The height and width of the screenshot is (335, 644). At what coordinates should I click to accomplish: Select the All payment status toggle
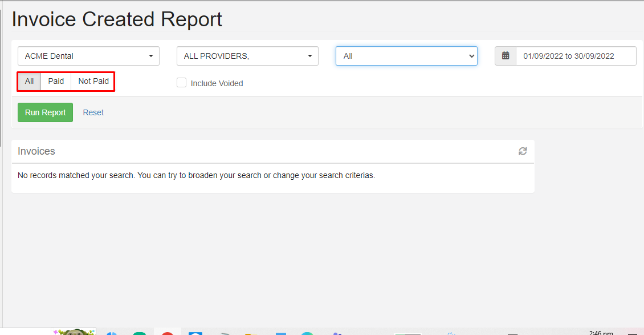29,82
